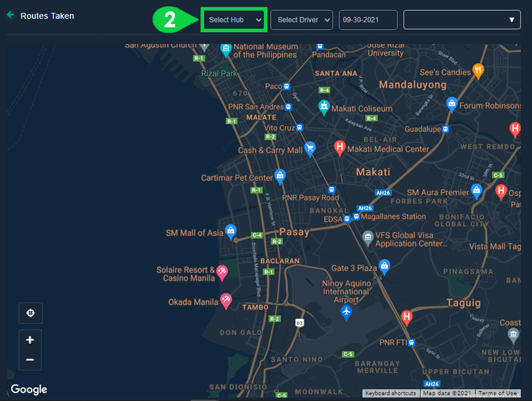Image resolution: width=532 pixels, height=401 pixels.
Task: Click the Rizal Park label
Action: click(219, 73)
